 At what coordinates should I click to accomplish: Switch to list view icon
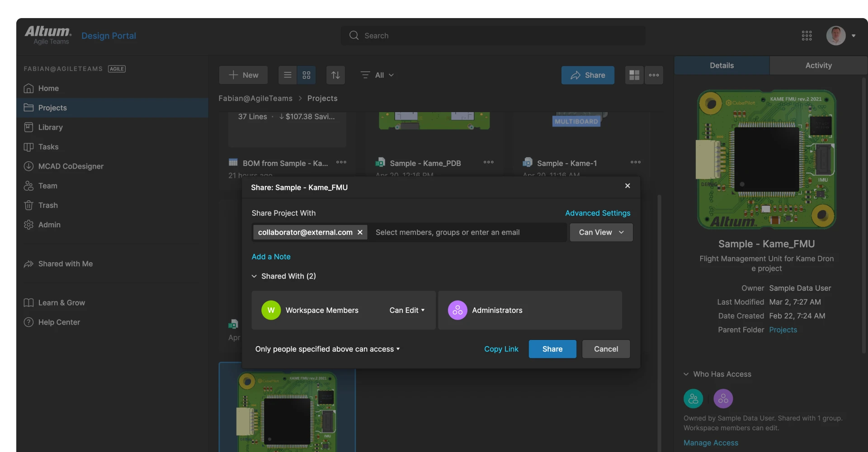tap(288, 75)
